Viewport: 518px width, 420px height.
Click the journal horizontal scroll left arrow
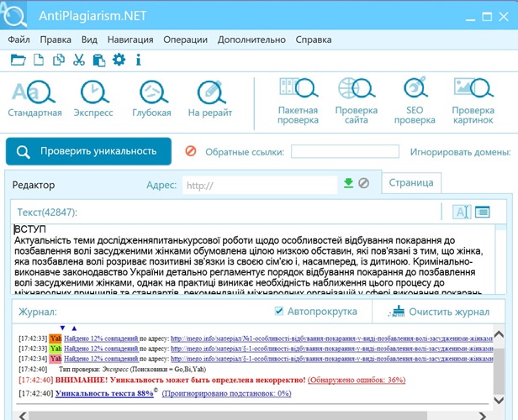coord(23,416)
